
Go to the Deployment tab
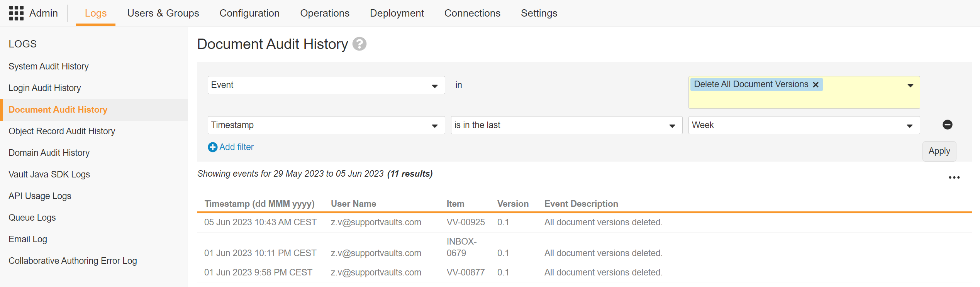tap(397, 13)
